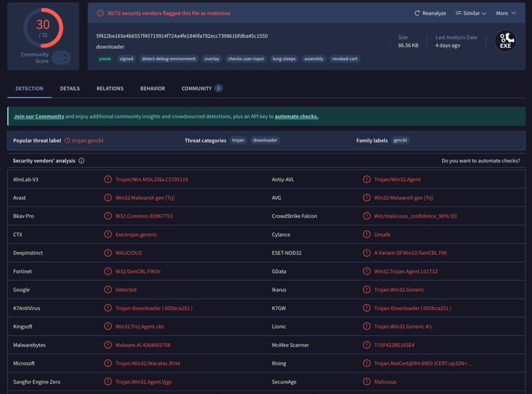Click the EXE file type icon
532x394 pixels.
pyautogui.click(x=505, y=42)
